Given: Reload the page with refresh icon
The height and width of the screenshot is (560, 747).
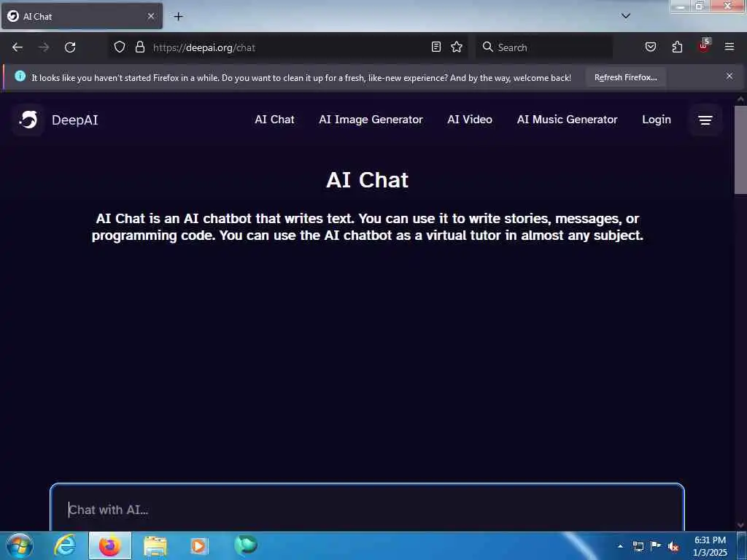Looking at the screenshot, I should click(70, 47).
